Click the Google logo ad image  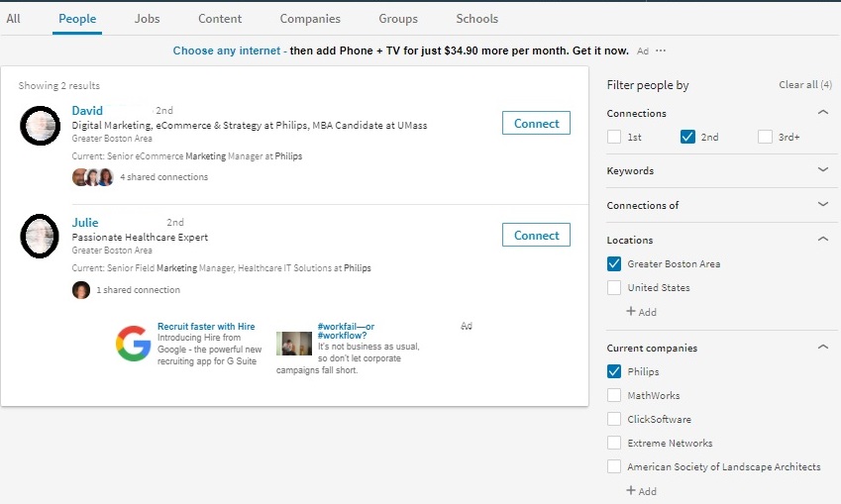(x=133, y=344)
